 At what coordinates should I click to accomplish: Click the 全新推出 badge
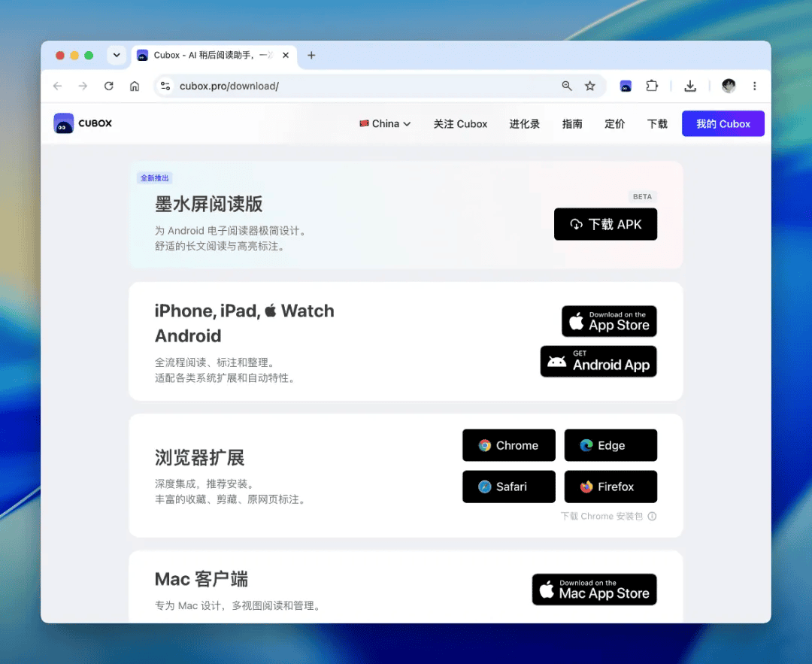154,178
